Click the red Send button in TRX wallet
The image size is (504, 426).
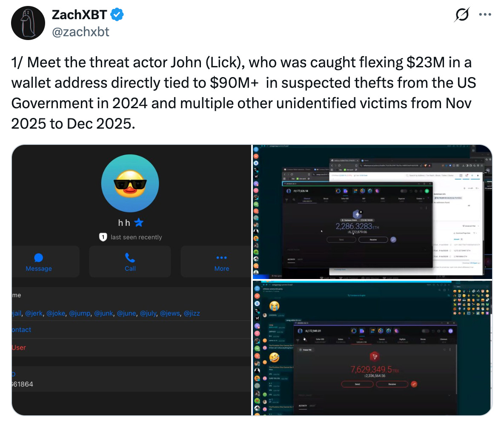[x=358, y=384]
